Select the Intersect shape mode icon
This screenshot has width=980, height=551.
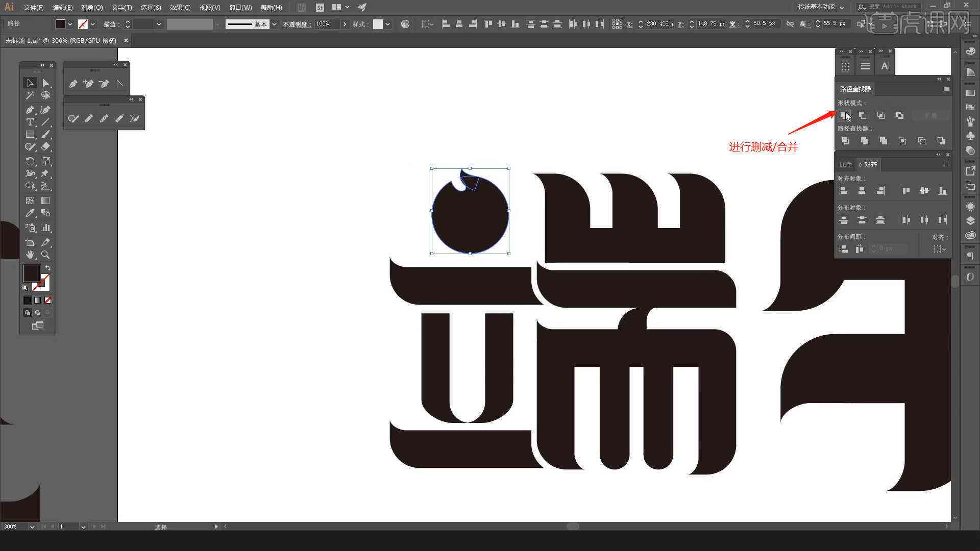pos(880,115)
